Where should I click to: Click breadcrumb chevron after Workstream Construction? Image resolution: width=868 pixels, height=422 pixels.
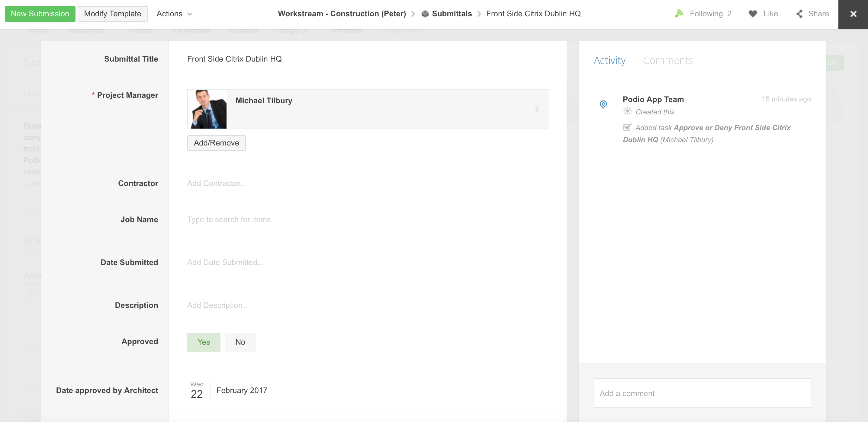coord(413,14)
